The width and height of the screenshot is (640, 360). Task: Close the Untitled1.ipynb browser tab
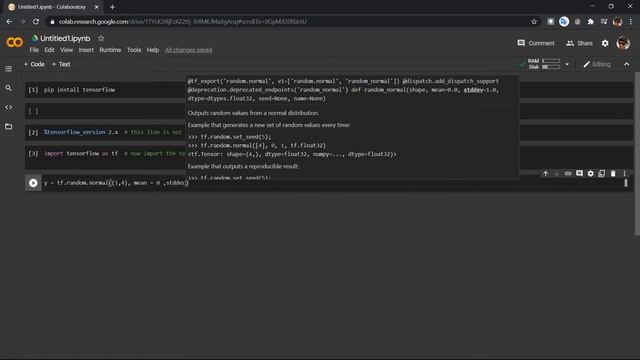pyautogui.click(x=97, y=7)
